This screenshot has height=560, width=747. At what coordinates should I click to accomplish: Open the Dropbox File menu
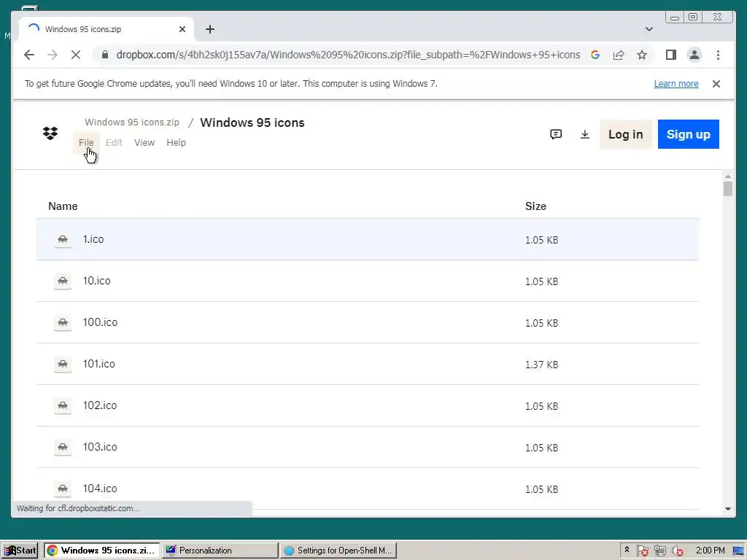(86, 142)
